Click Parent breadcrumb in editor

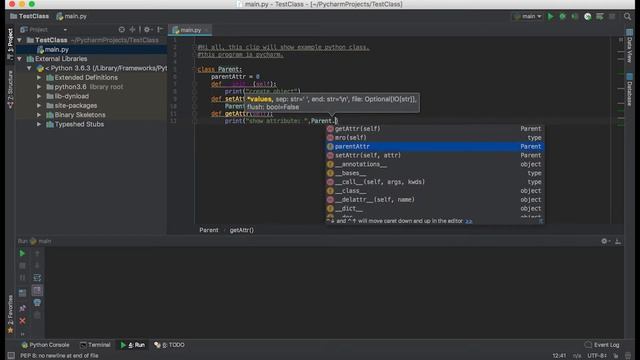point(209,230)
